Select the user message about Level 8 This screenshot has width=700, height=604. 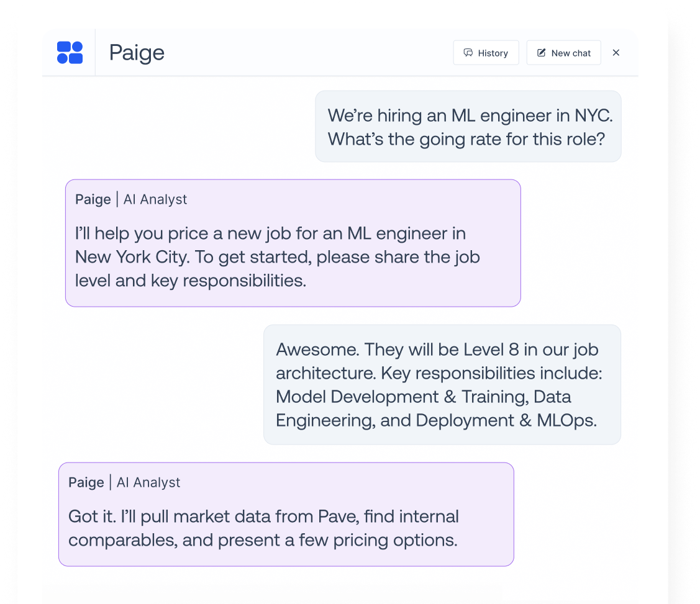[x=442, y=384]
